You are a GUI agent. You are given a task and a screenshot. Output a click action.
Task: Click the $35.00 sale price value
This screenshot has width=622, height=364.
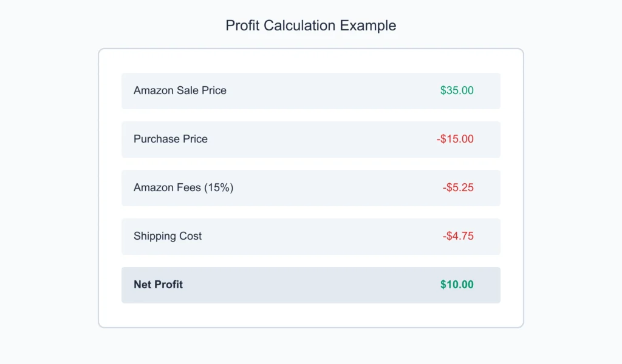click(x=457, y=90)
